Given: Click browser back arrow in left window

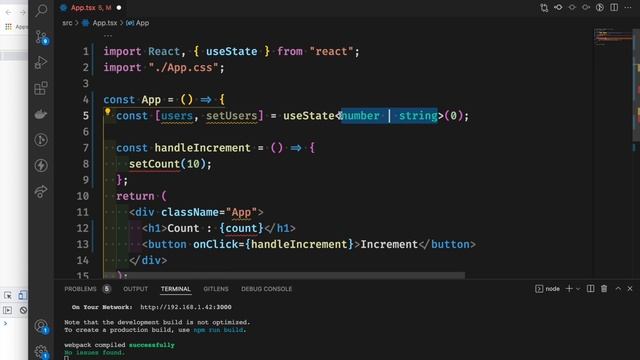Looking at the screenshot, I should [x=8, y=12].
